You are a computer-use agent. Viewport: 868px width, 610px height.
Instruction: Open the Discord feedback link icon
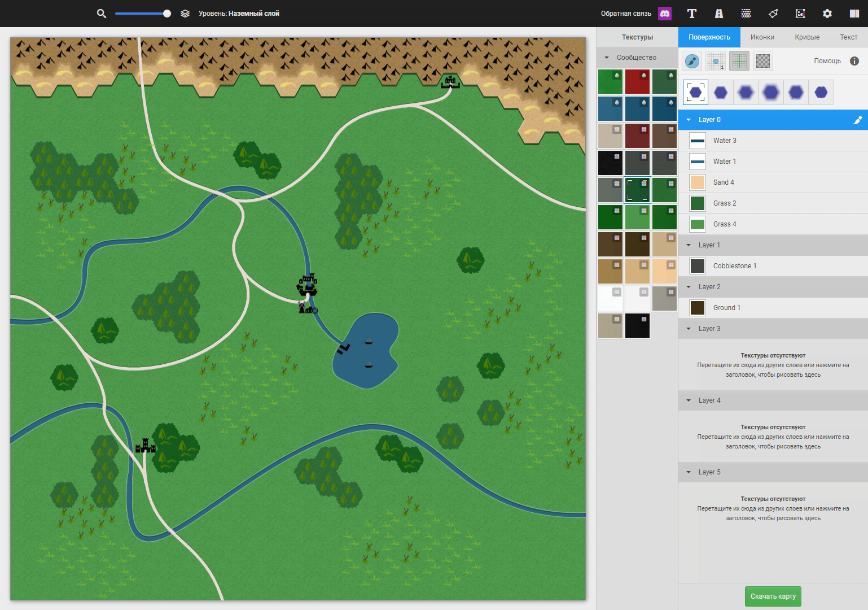665,14
